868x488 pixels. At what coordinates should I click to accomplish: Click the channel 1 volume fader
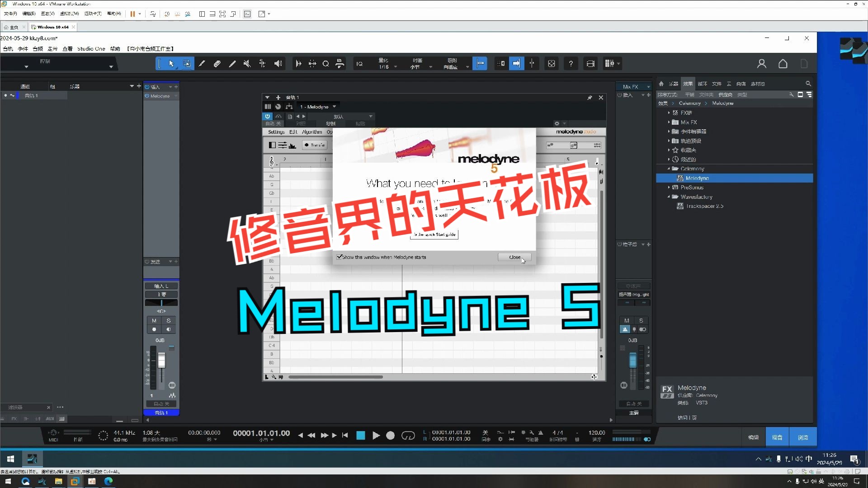pyautogui.click(x=161, y=360)
